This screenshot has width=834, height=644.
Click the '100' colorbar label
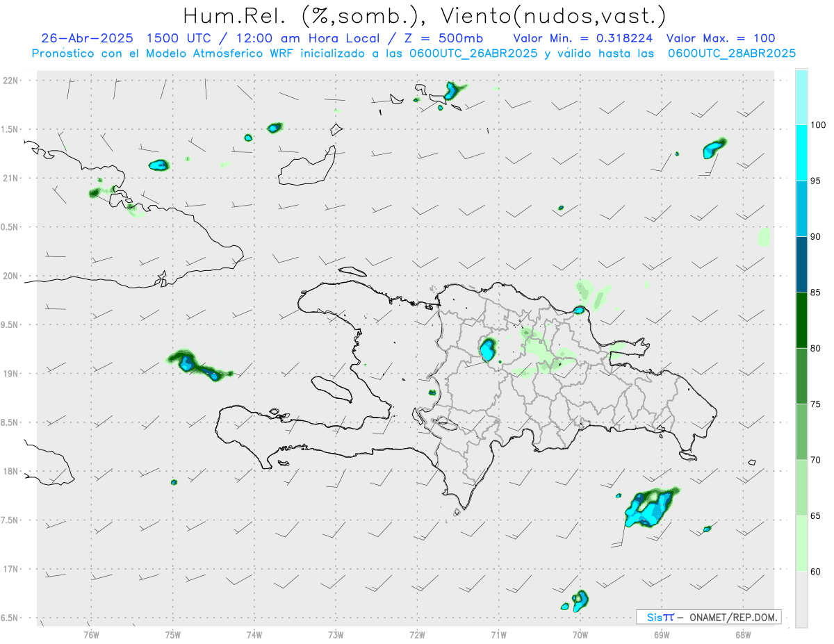(x=819, y=125)
